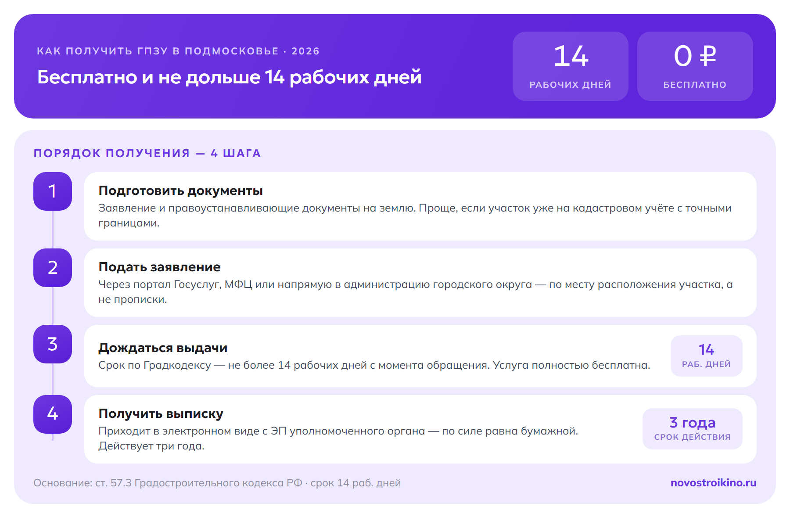The width and height of the screenshot is (790, 532).
Task: Click the '3 года срок действия' badge
Action: point(693,429)
